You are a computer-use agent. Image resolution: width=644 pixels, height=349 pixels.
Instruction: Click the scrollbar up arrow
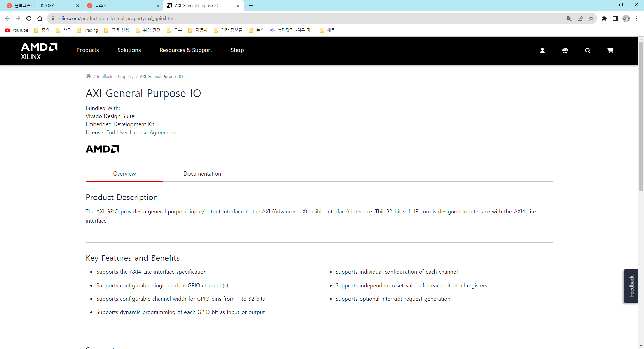[x=641, y=39]
